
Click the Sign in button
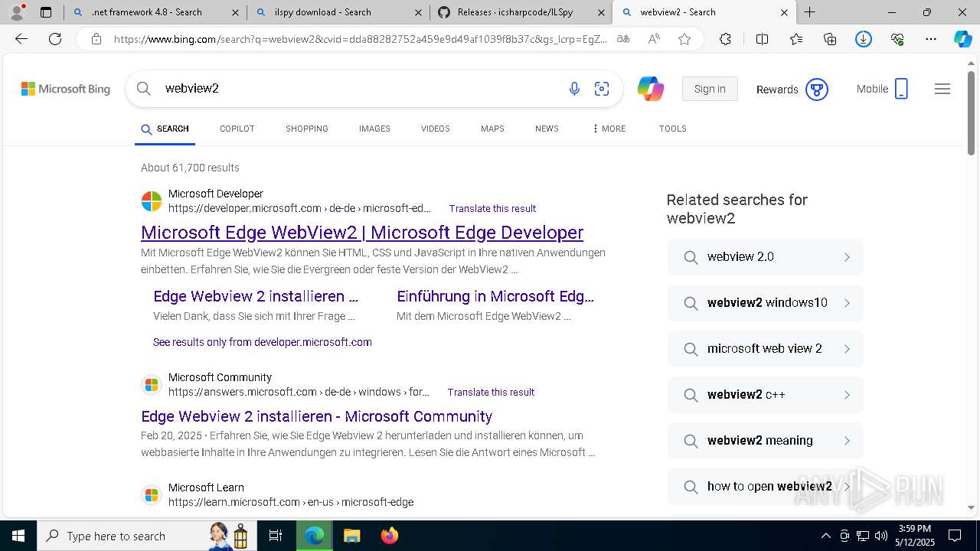[710, 89]
